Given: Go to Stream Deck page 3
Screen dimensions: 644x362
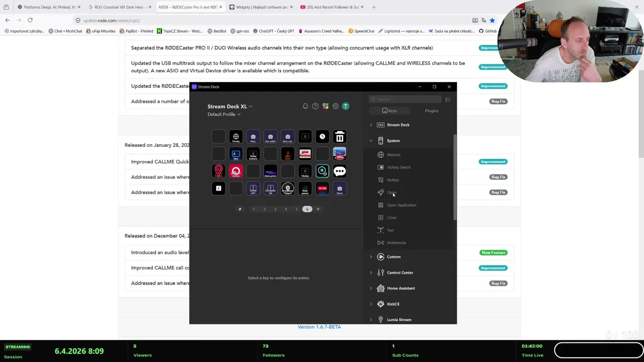Looking at the screenshot, I should pyautogui.click(x=275, y=209).
